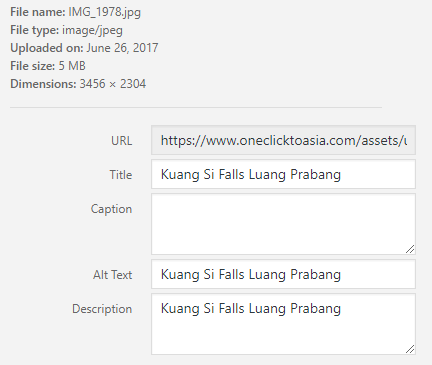Focus the Title input field
Image resolution: width=432 pixels, height=365 pixels.
[x=283, y=174]
